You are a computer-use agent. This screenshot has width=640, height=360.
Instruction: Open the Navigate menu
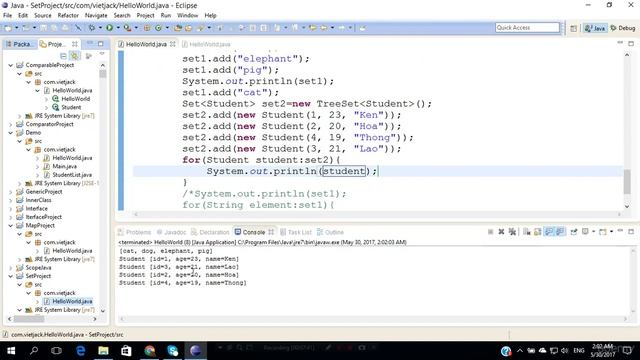96,16
